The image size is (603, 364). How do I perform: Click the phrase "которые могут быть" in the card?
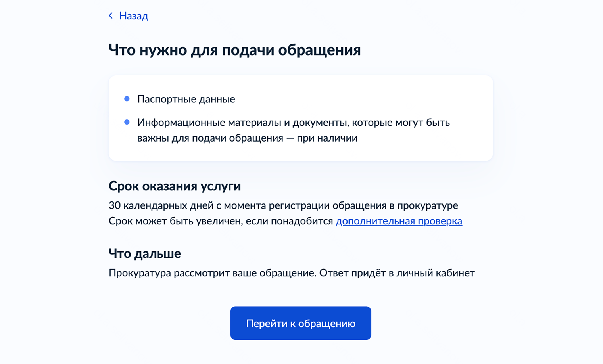[401, 123]
